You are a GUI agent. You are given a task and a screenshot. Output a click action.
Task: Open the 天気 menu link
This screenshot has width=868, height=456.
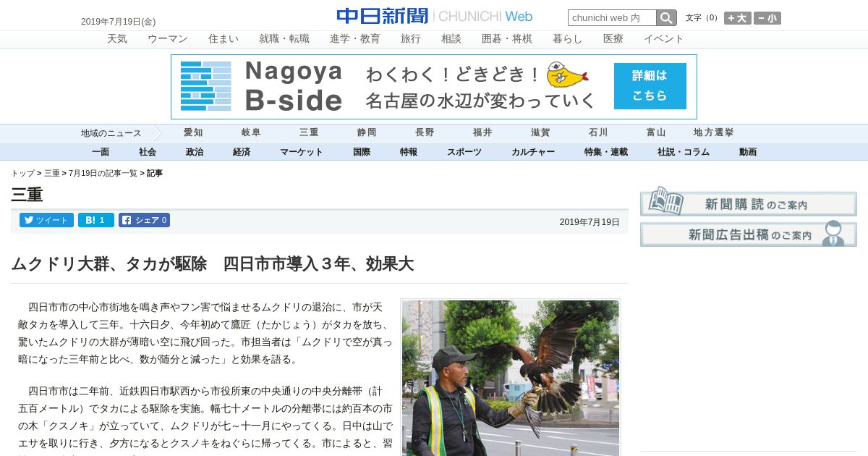point(117,39)
